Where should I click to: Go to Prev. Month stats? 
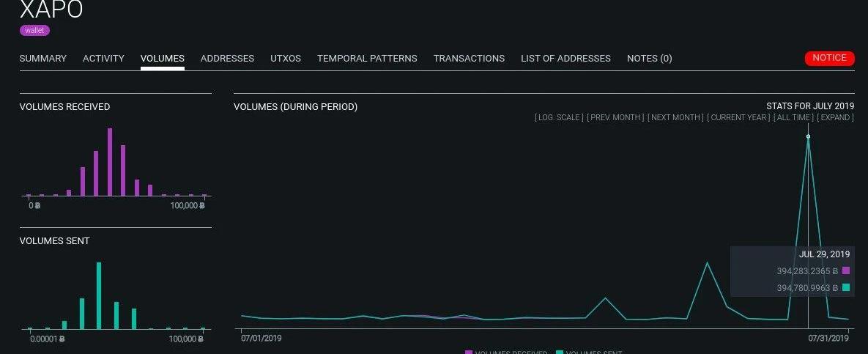(615, 117)
